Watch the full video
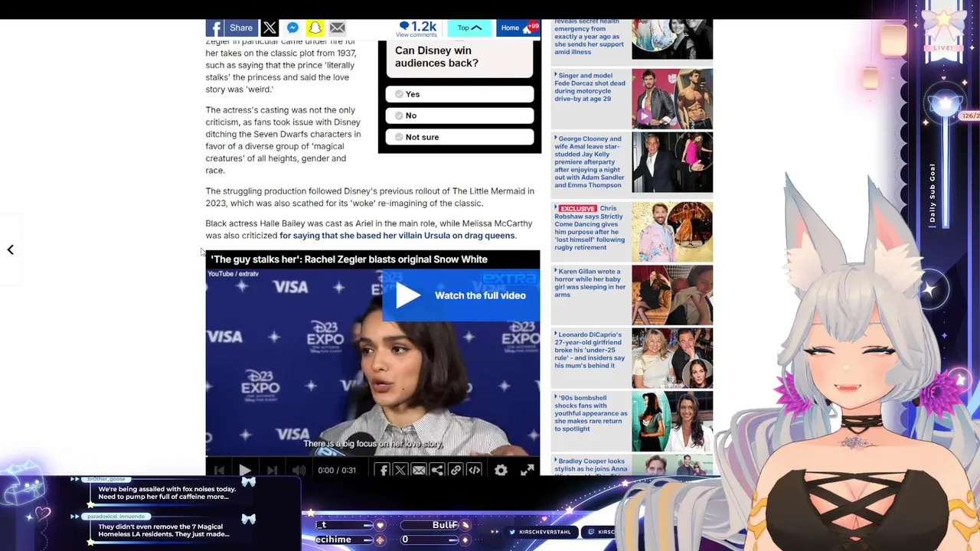 461,295
